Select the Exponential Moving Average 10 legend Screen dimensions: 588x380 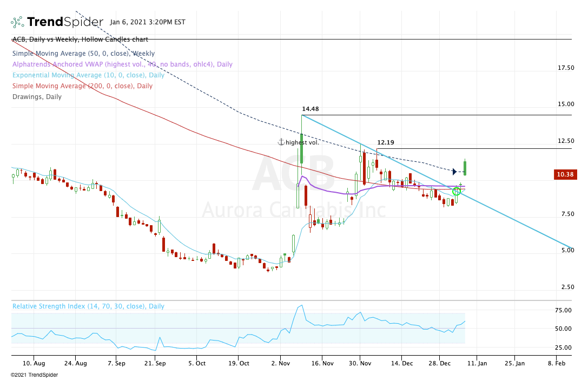click(x=89, y=75)
